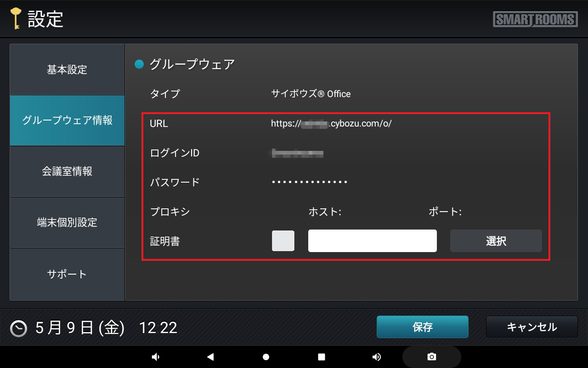
Task: Raise volume with the right speaker icon
Action: click(377, 357)
